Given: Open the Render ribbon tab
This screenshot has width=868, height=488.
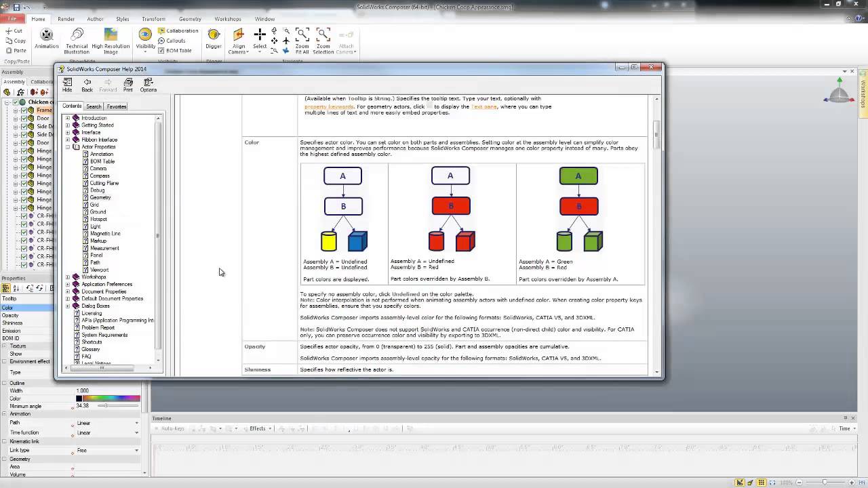Looking at the screenshot, I should coord(66,19).
